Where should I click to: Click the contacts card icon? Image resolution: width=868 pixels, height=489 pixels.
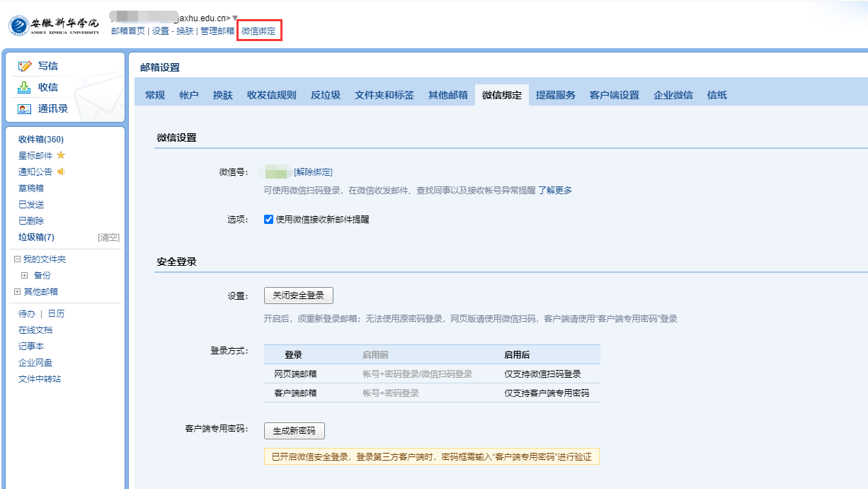coord(25,108)
